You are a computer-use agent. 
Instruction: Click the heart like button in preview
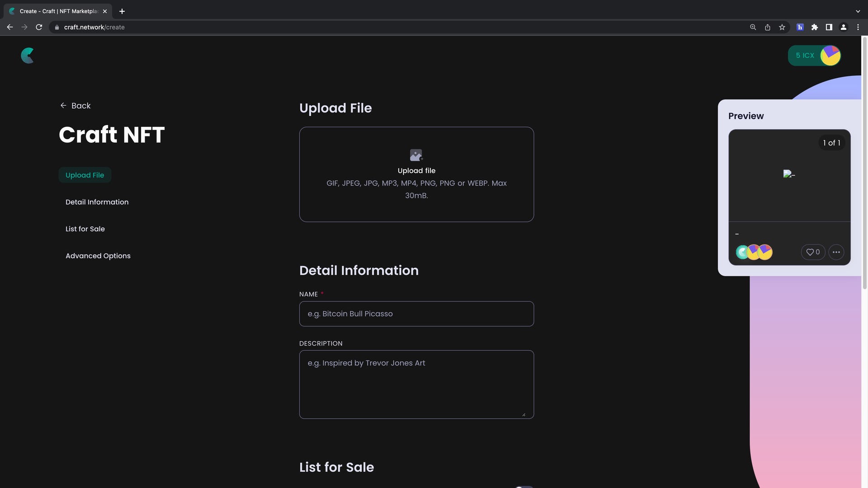click(x=813, y=252)
